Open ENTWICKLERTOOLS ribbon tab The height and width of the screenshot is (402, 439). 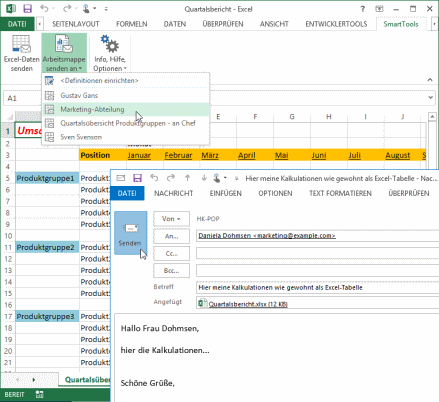click(x=336, y=24)
